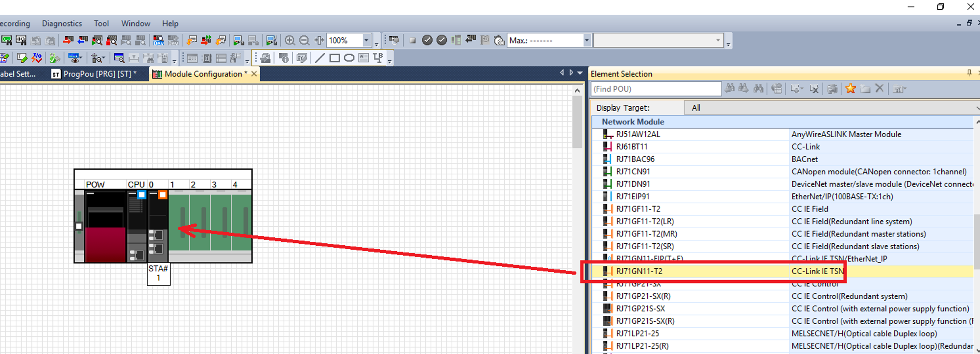Click the Zoom Out magnifier icon
Viewport: 980px width, 354px height.
click(x=304, y=41)
